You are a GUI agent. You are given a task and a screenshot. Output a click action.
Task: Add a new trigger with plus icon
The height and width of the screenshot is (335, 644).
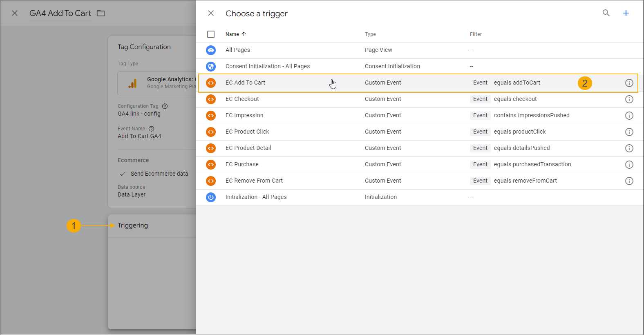(x=626, y=13)
